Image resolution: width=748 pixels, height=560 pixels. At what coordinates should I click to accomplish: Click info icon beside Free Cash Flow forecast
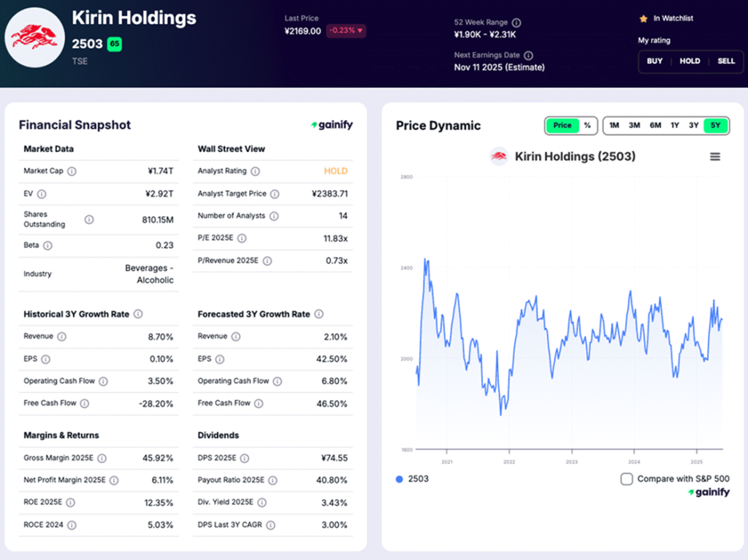pos(259,403)
